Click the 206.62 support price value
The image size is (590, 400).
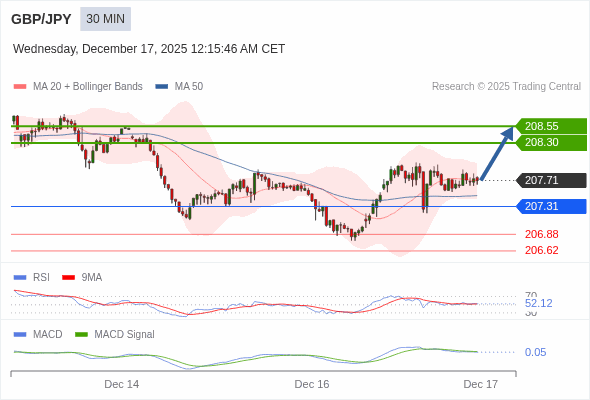click(542, 250)
